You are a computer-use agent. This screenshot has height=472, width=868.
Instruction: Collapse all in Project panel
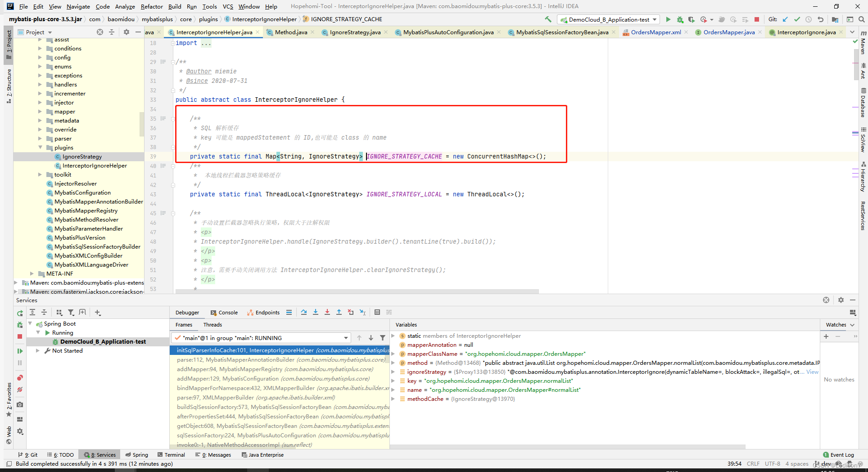pyautogui.click(x=112, y=32)
